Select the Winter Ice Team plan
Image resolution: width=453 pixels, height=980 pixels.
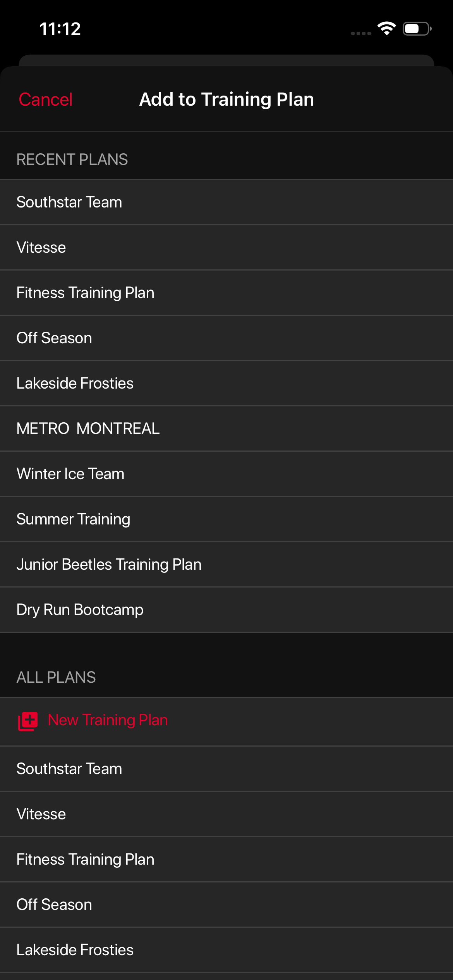coord(70,473)
